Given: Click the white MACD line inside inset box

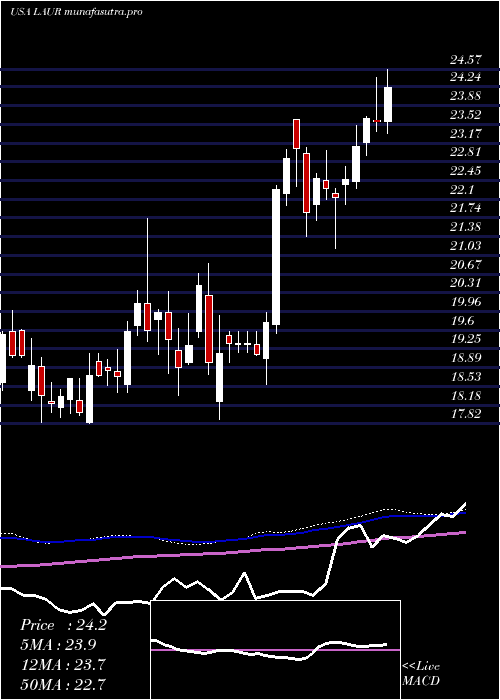Looking at the screenshot, I should pos(268,651).
